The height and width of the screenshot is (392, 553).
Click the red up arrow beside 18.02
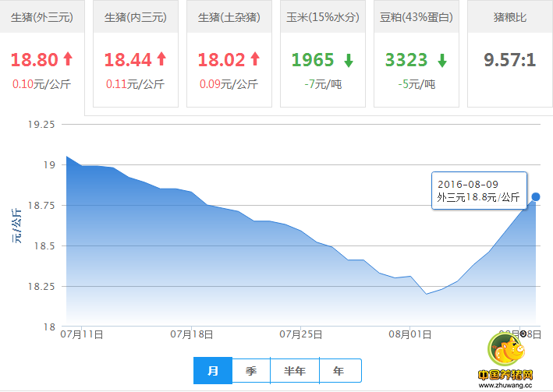255,58
